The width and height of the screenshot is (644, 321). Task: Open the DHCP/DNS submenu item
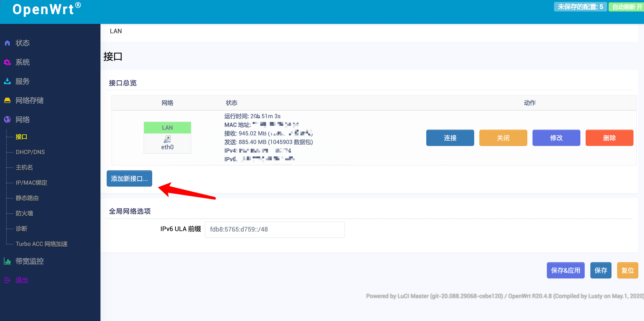(x=30, y=152)
